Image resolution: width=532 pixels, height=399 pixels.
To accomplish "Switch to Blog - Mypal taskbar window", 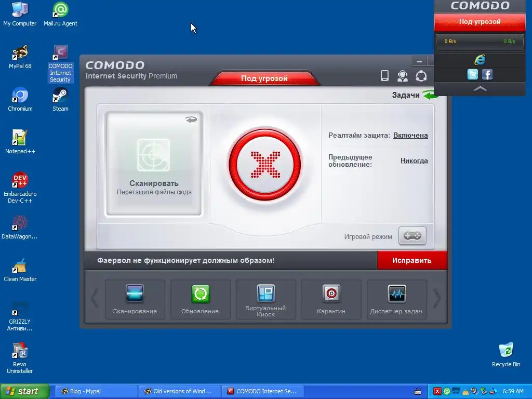I will coord(96,391).
